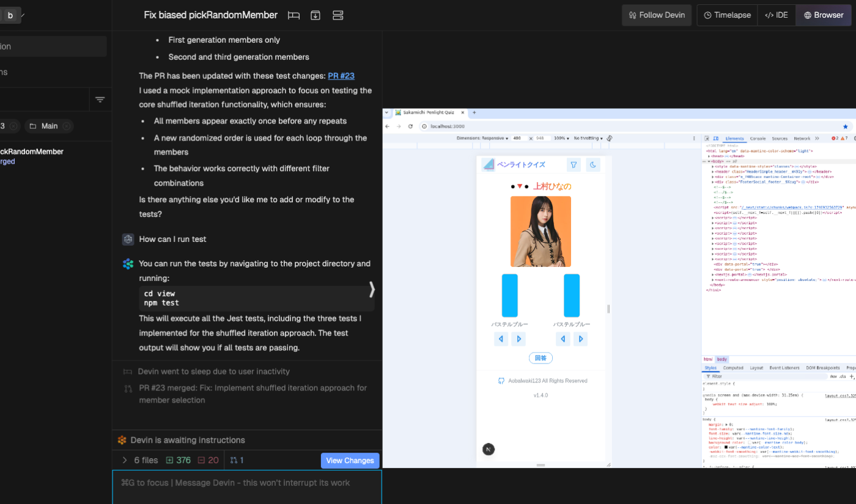Screen dimensions: 856x504
Task: Click the left penlight color bar
Action: 510,296
